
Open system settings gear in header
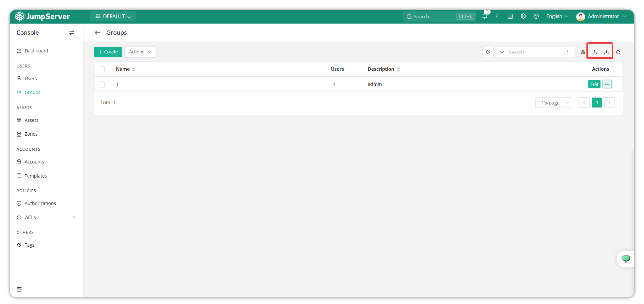pos(523,16)
